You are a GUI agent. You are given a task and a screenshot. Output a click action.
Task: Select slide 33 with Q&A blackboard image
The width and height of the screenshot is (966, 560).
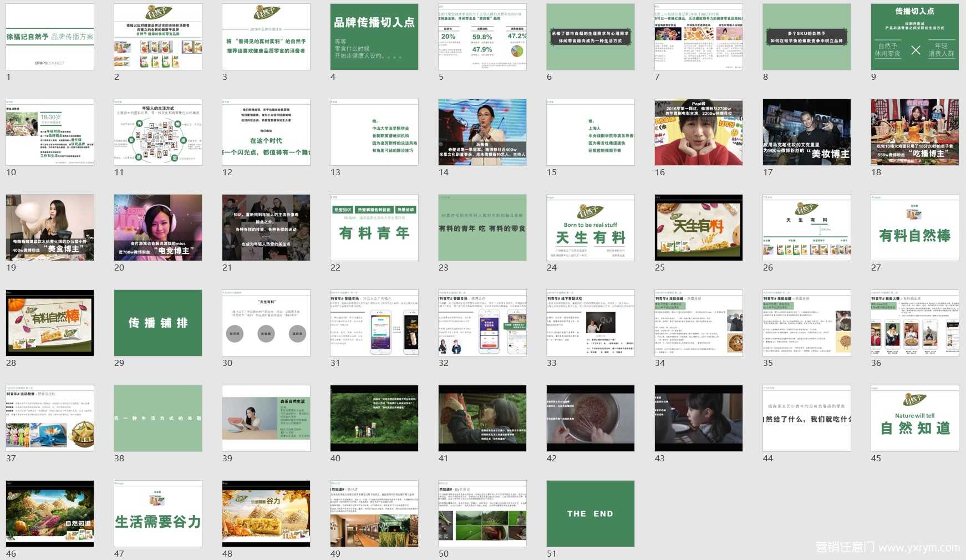pyautogui.click(x=591, y=323)
